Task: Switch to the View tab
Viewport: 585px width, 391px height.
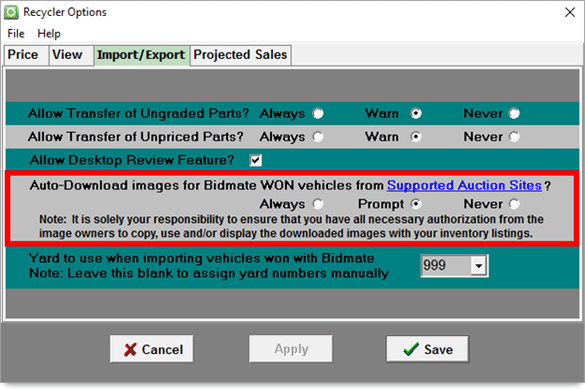Action: point(71,55)
